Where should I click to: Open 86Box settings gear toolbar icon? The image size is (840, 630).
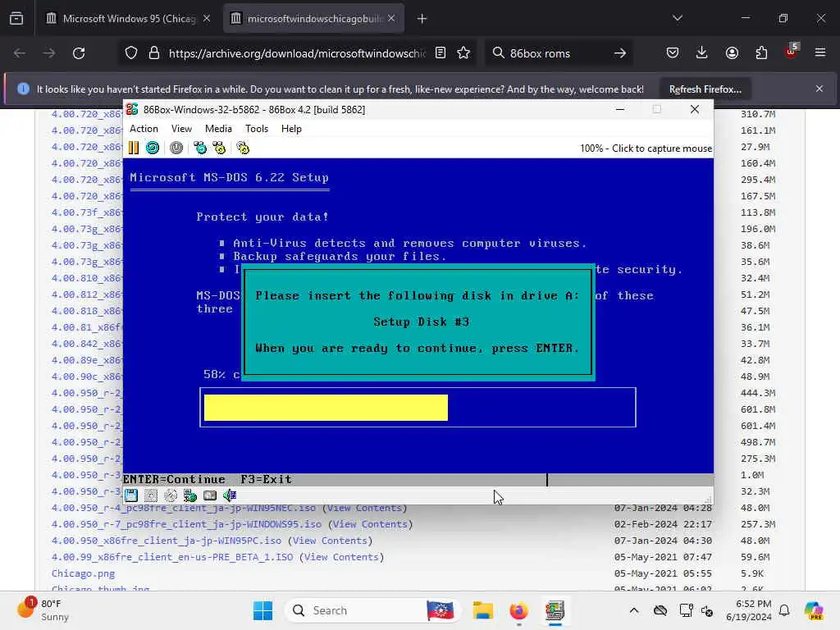point(243,148)
